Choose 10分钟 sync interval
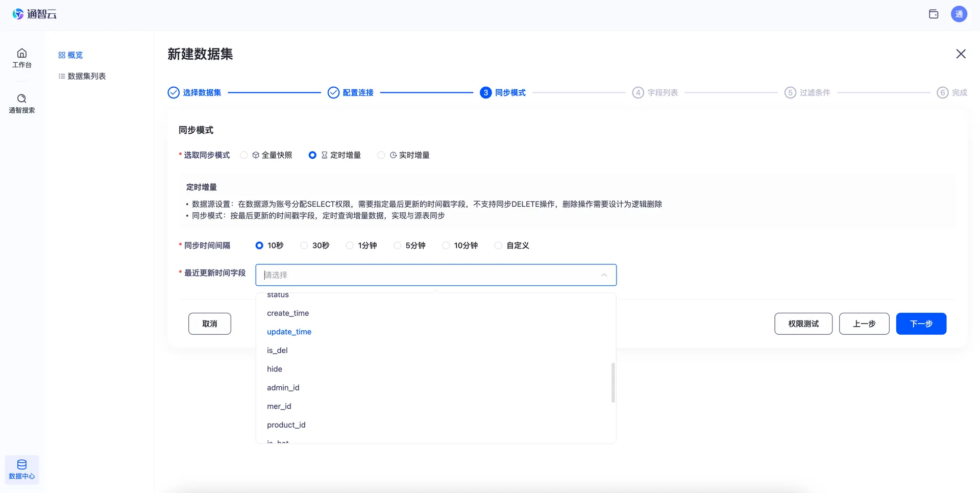Image resolution: width=980 pixels, height=493 pixels. pos(446,245)
